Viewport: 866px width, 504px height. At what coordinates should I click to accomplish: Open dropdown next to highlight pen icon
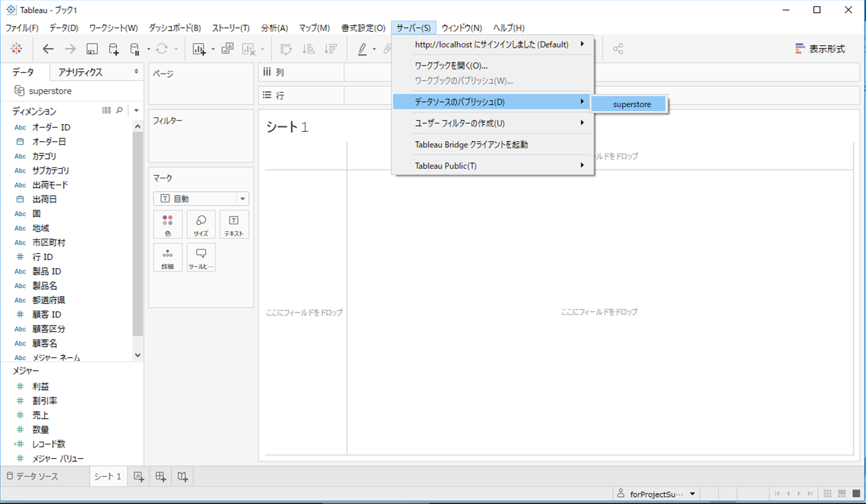point(374,49)
